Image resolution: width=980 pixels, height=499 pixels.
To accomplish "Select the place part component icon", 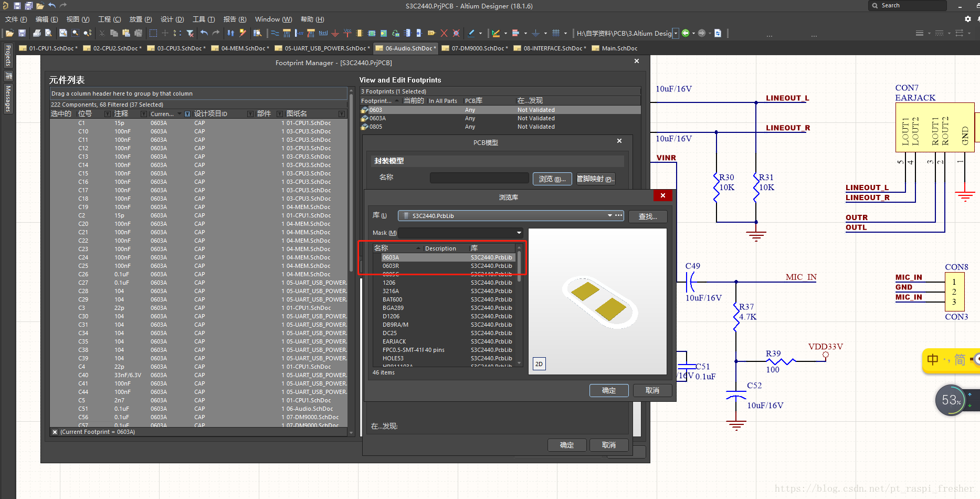I will tap(360, 33).
